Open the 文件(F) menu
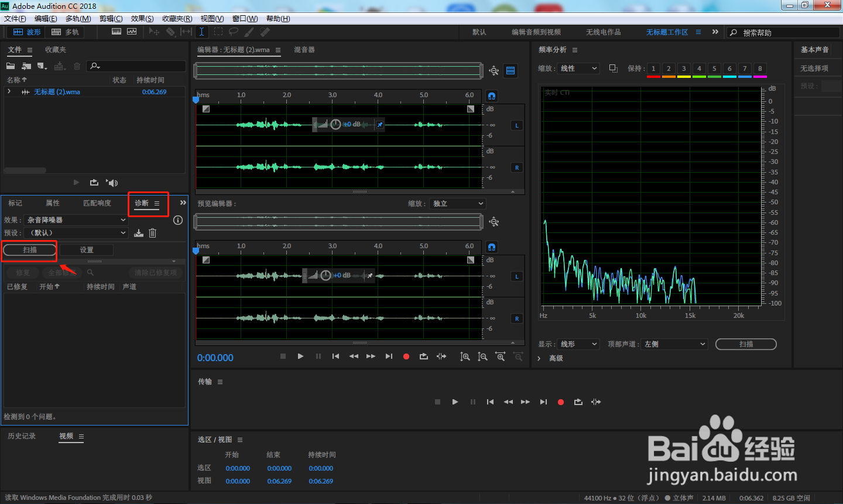The width and height of the screenshot is (843, 504). [15, 19]
